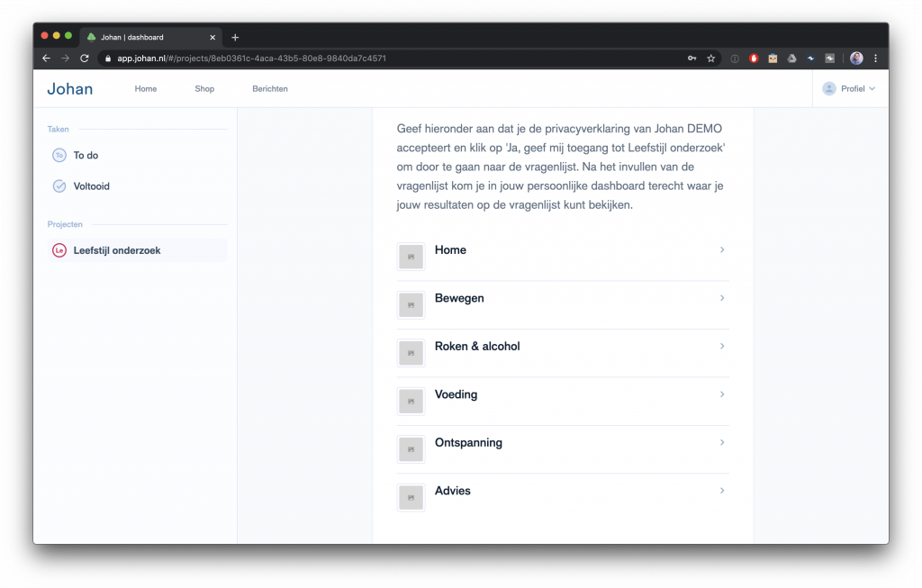Image resolution: width=922 pixels, height=588 pixels.
Task: Click the lock icon in address bar
Action: (x=108, y=59)
